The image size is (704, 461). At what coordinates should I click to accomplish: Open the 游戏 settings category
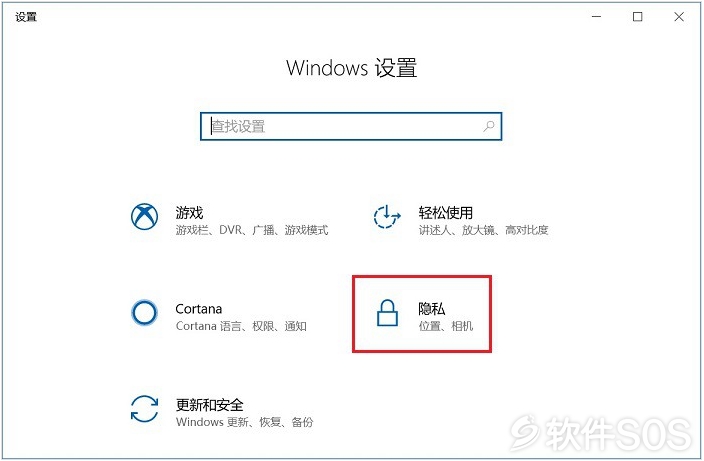click(189, 212)
